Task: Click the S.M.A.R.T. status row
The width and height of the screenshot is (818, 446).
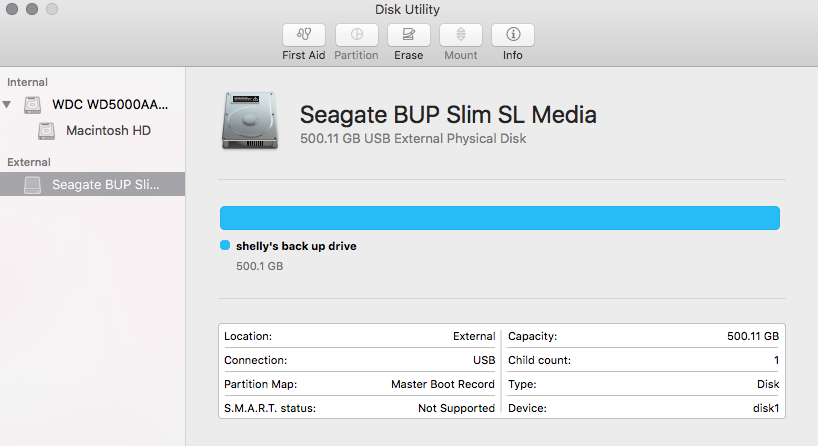Action: point(359,408)
